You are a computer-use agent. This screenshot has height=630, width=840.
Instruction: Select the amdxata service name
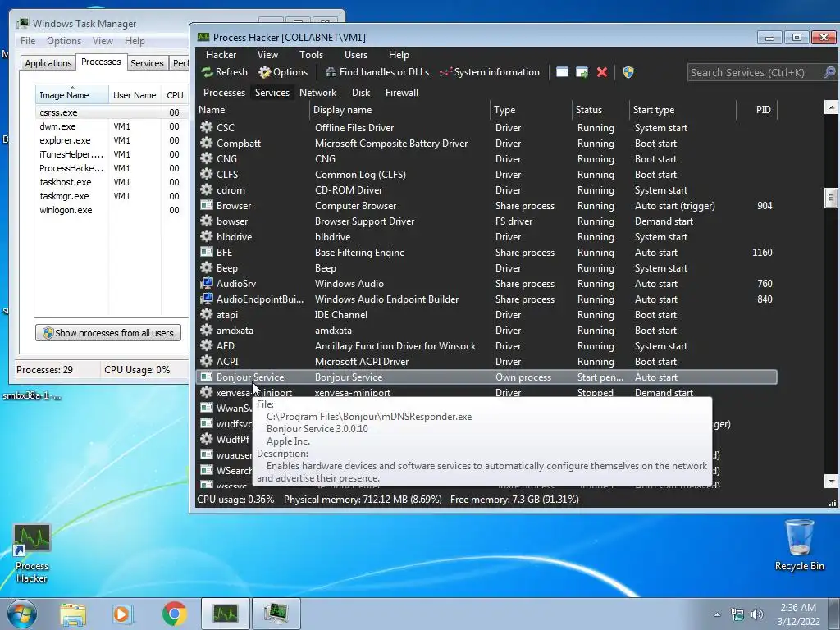point(235,331)
